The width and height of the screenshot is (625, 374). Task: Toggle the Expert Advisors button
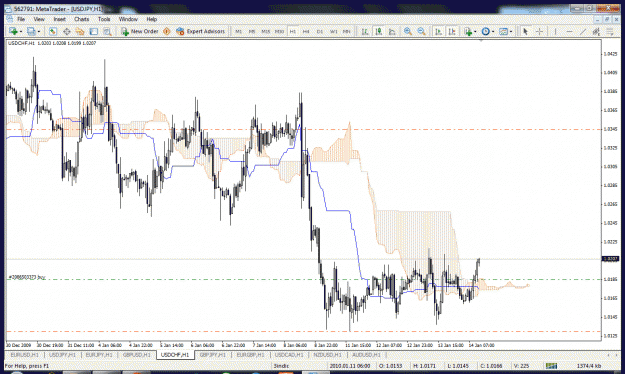pyautogui.click(x=200, y=31)
